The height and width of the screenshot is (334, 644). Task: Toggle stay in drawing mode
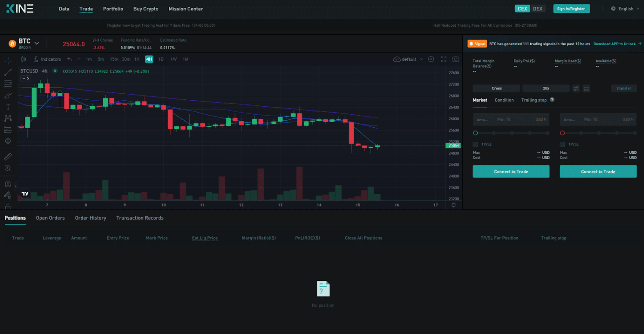[x=8, y=195]
